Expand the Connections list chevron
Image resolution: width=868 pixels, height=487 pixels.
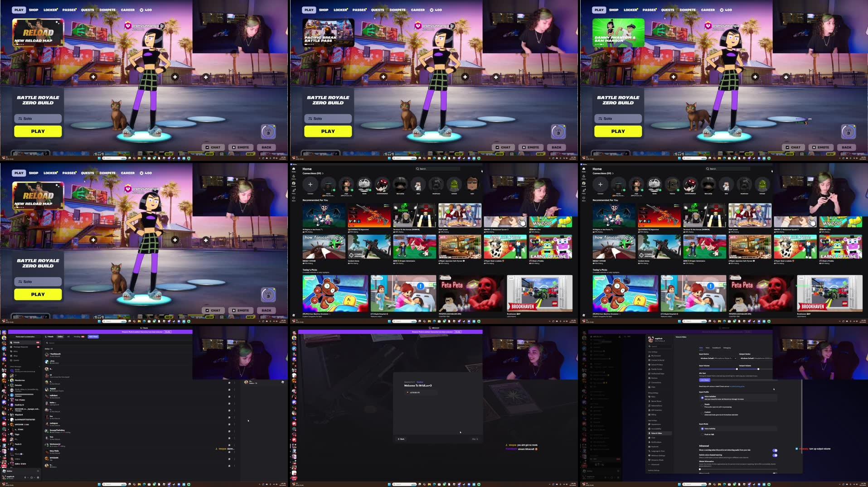click(x=323, y=173)
